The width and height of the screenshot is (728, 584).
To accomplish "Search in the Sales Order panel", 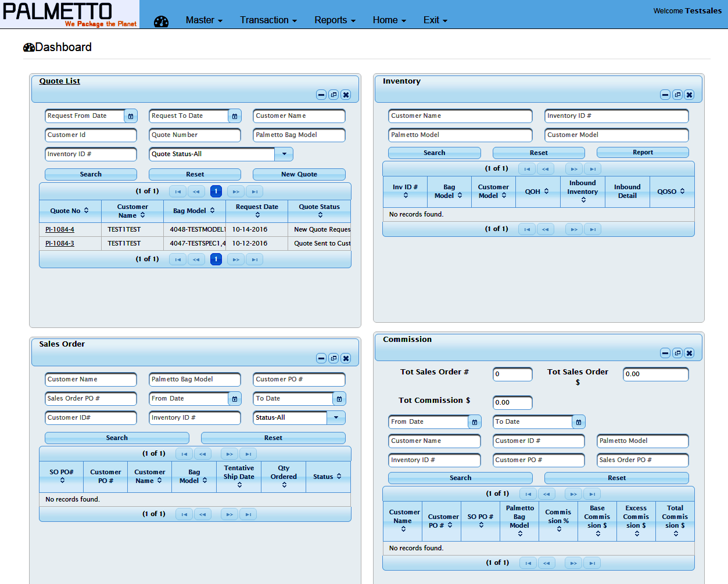I will coord(117,438).
